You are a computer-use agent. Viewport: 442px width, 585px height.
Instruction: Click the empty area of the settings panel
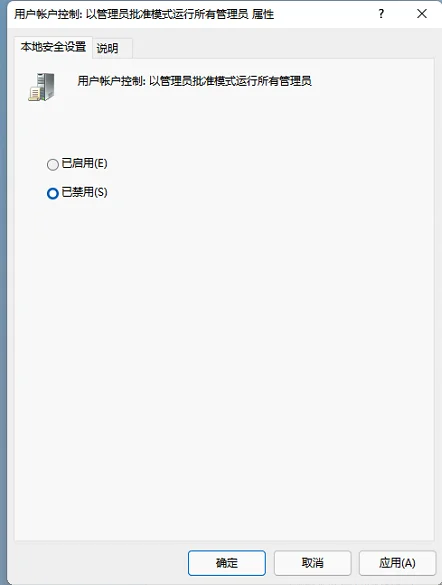224,354
